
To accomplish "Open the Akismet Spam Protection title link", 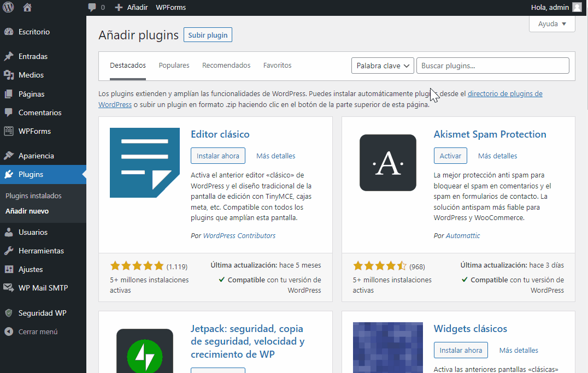I will click(x=490, y=134).
